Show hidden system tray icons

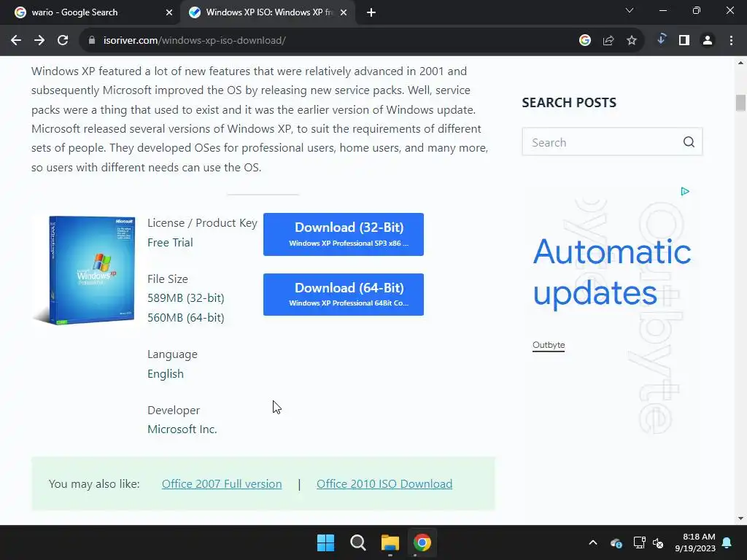[x=592, y=542]
